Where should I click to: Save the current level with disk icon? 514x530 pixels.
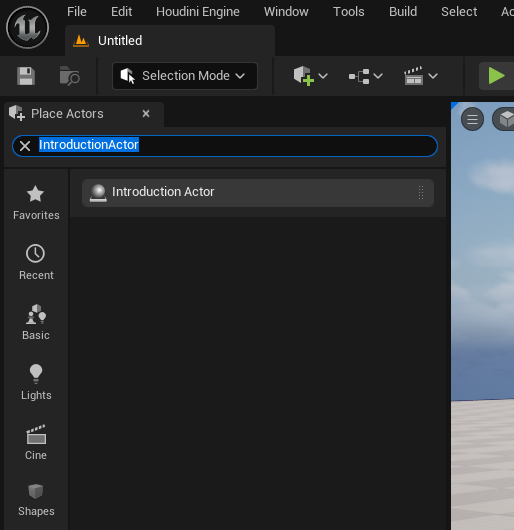click(26, 76)
